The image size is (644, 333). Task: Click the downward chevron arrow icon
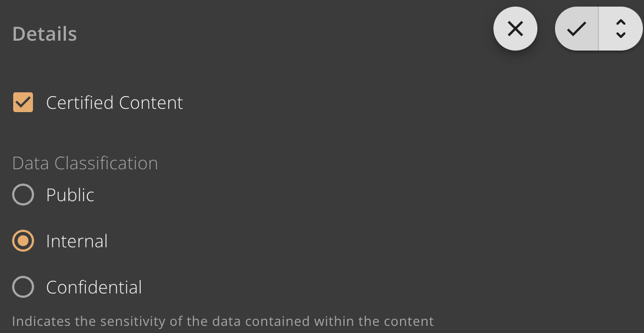[620, 35]
